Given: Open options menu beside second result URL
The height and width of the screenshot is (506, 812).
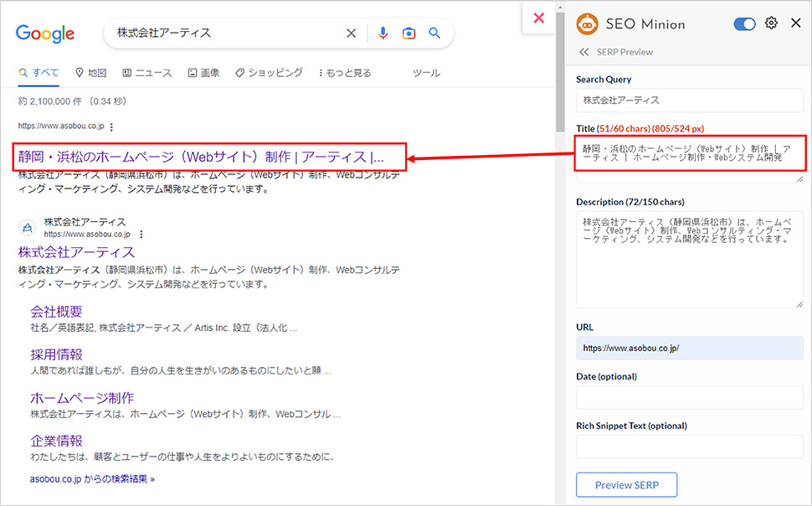Looking at the screenshot, I should pos(141,235).
